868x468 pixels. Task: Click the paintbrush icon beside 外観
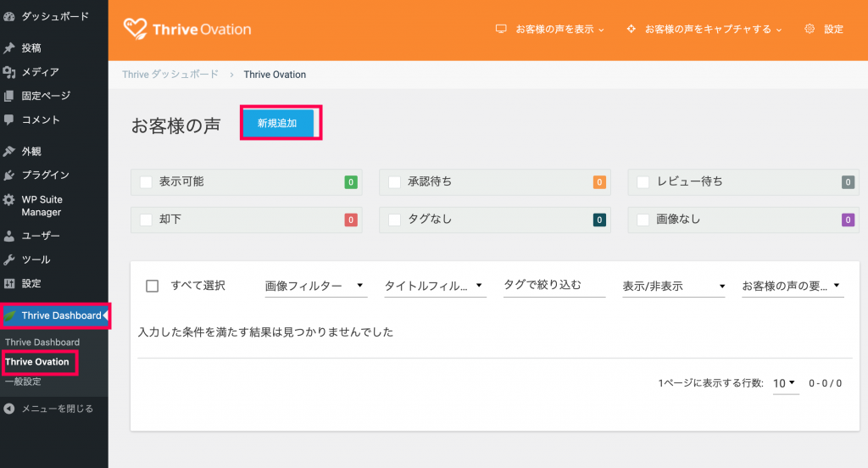tap(8, 151)
